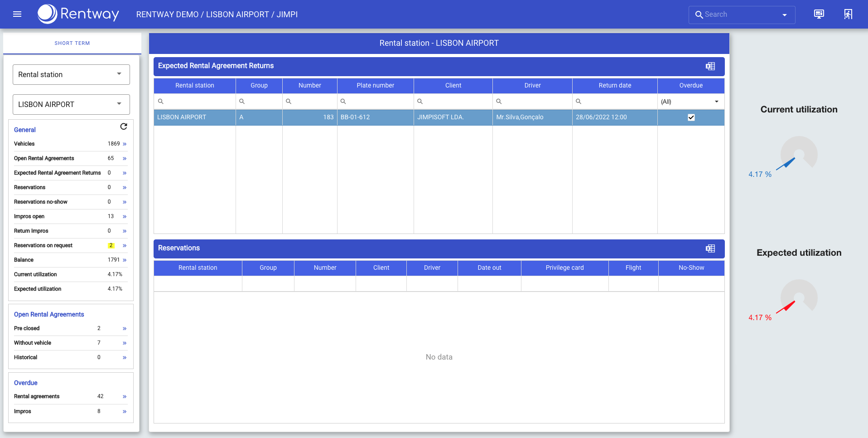Click the Number filter input field
The image size is (868, 438).
click(313, 101)
